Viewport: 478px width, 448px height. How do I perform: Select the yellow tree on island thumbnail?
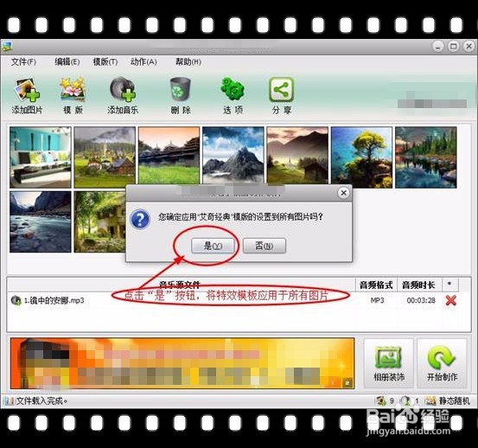[361, 157]
